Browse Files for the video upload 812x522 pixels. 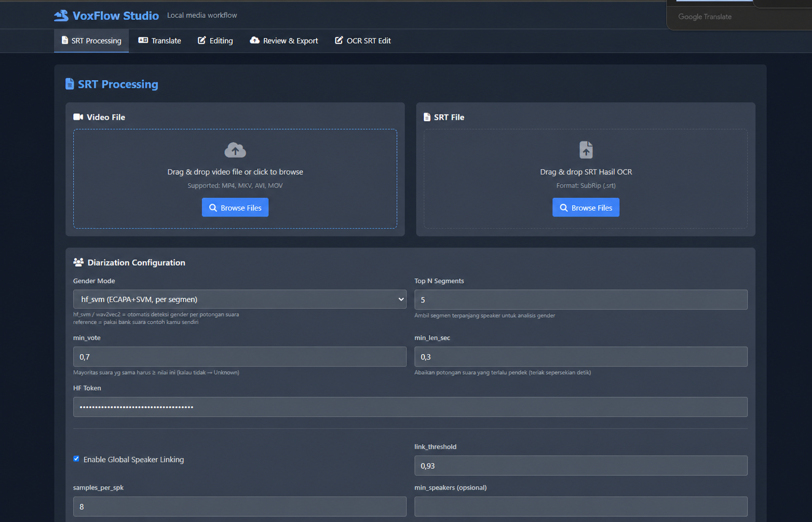pos(235,208)
